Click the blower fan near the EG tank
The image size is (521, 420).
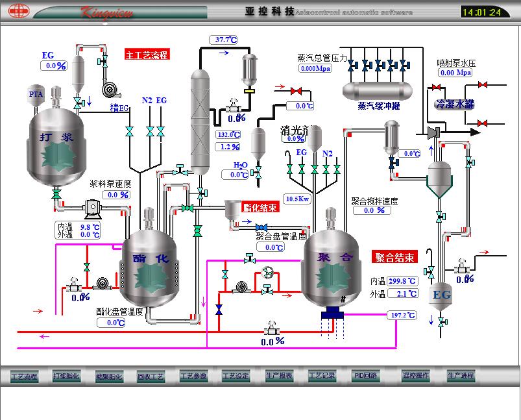click(x=111, y=89)
